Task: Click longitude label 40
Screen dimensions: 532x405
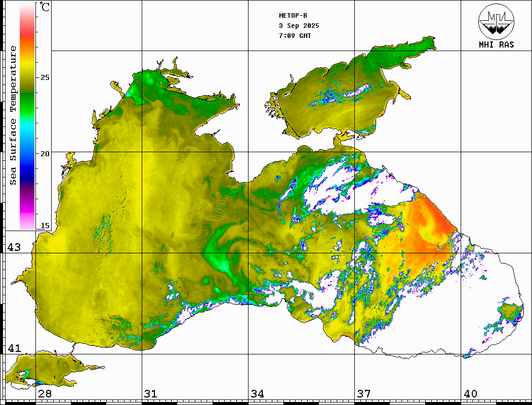Action: pyautogui.click(x=470, y=394)
